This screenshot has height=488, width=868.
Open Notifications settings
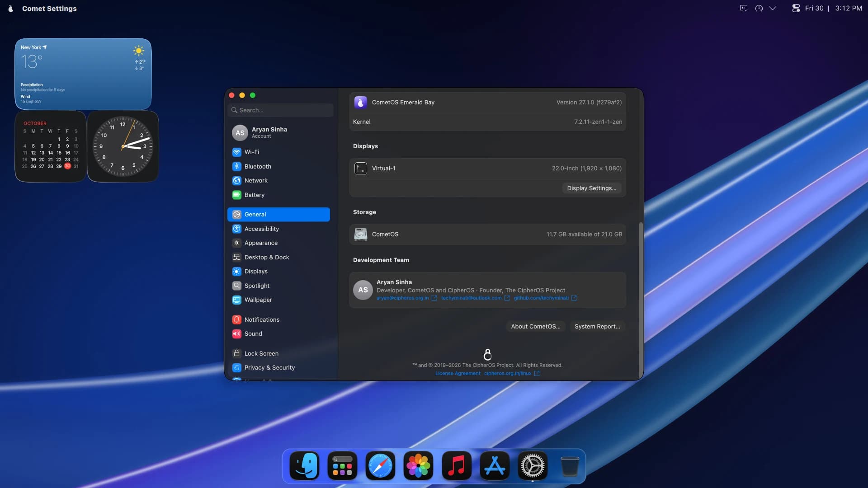click(278, 319)
